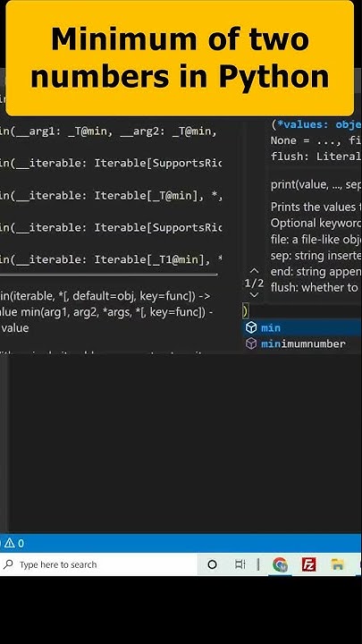Click the "flush: whether to" line
362x644 pixels.
pos(315,287)
